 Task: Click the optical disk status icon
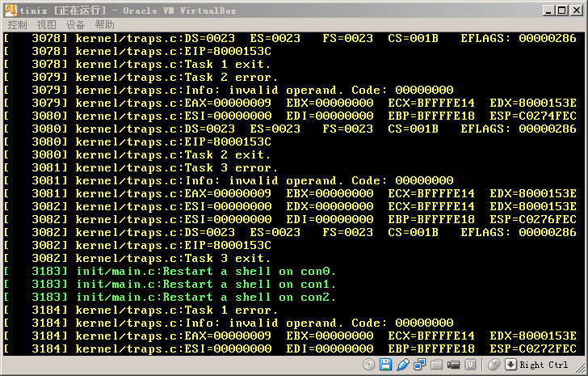tap(368, 365)
